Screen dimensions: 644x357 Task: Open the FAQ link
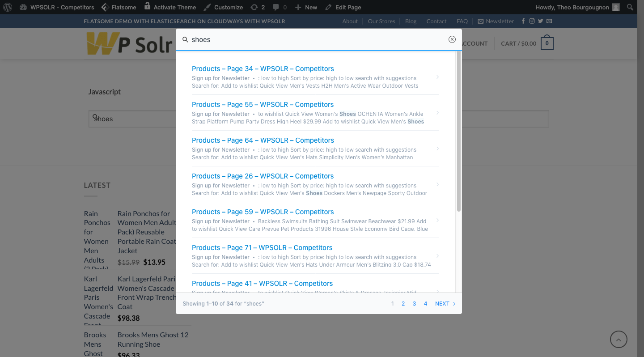(462, 21)
